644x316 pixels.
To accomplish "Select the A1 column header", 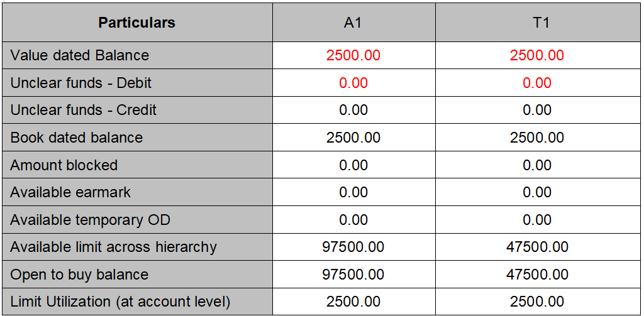I will [353, 23].
